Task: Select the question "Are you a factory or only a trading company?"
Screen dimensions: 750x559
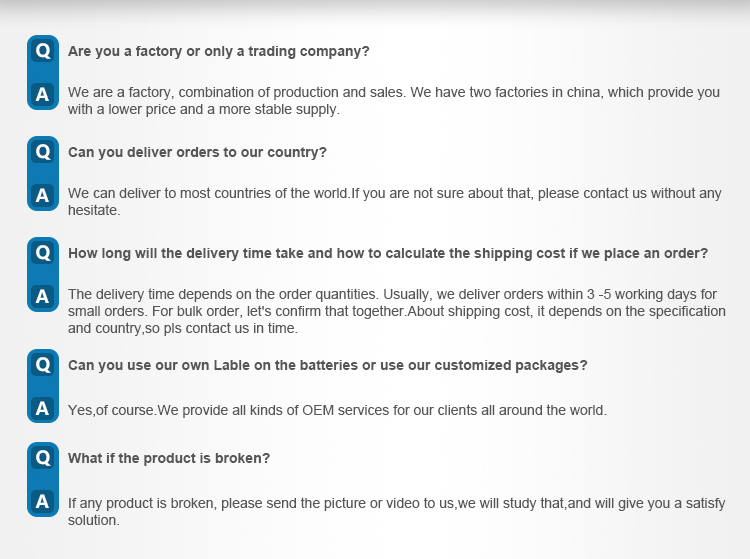Action: (219, 51)
